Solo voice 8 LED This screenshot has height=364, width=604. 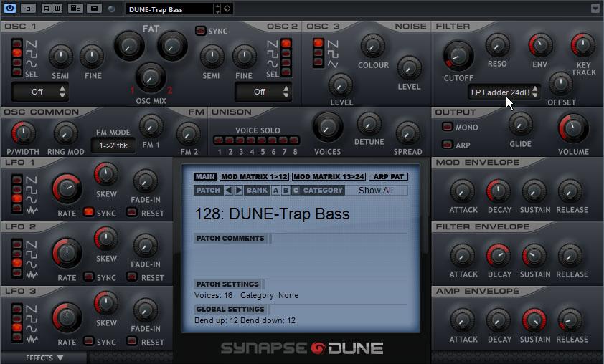(x=294, y=140)
